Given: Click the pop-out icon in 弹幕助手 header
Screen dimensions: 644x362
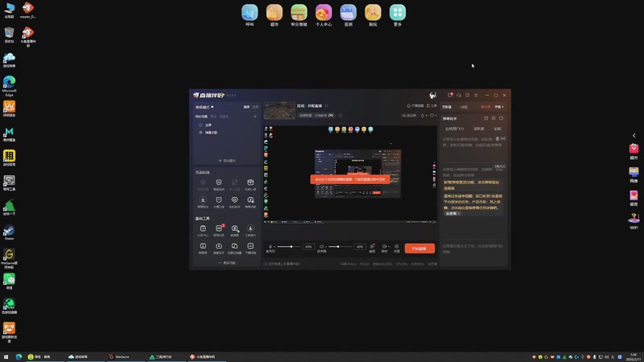Looking at the screenshot, I should [501, 118].
